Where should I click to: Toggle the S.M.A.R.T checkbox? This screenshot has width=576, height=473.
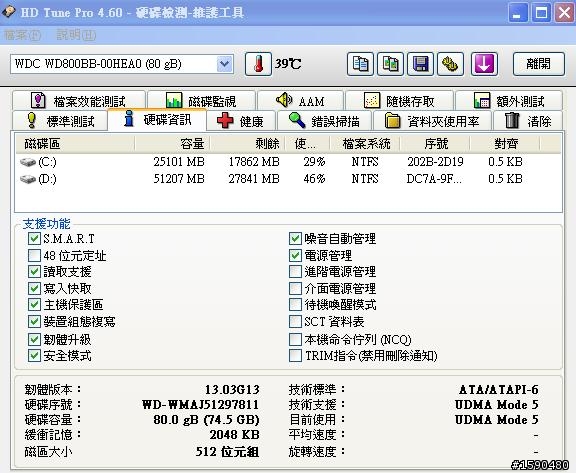34,239
